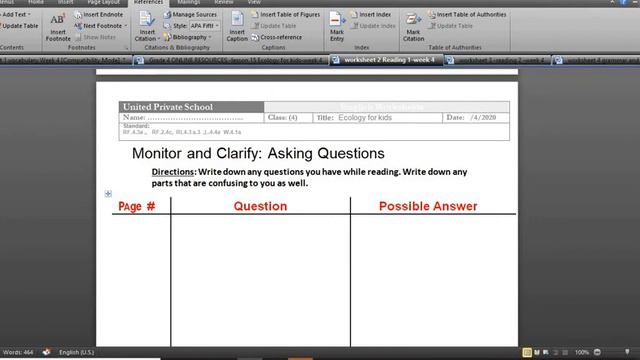Click the Page # column header
Screen dimensions: 640x360
click(137, 206)
